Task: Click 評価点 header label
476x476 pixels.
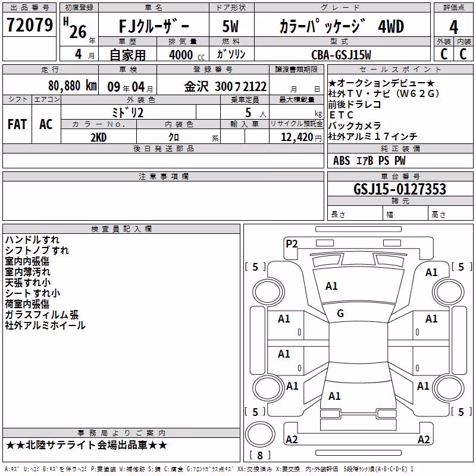Action: click(453, 8)
